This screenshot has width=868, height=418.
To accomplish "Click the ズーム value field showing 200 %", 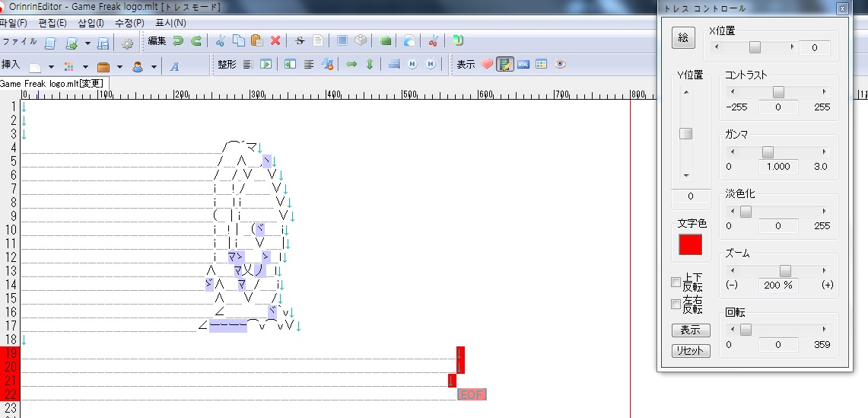I will [777, 285].
